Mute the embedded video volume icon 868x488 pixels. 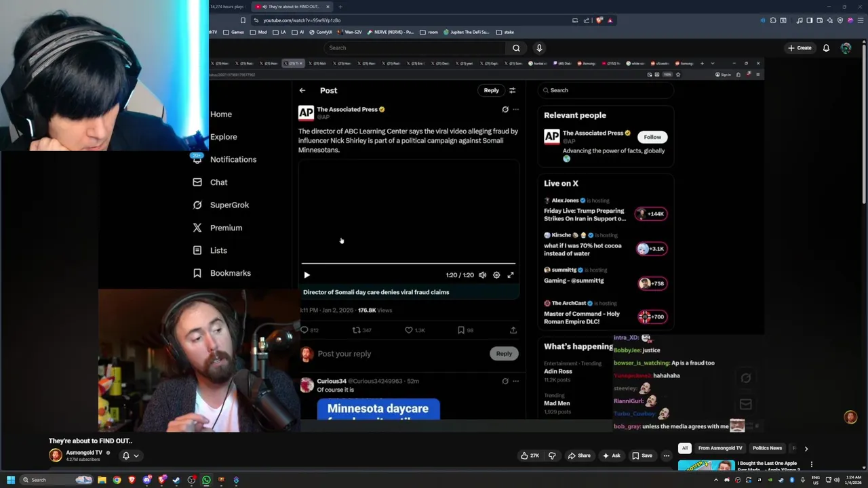(x=482, y=275)
